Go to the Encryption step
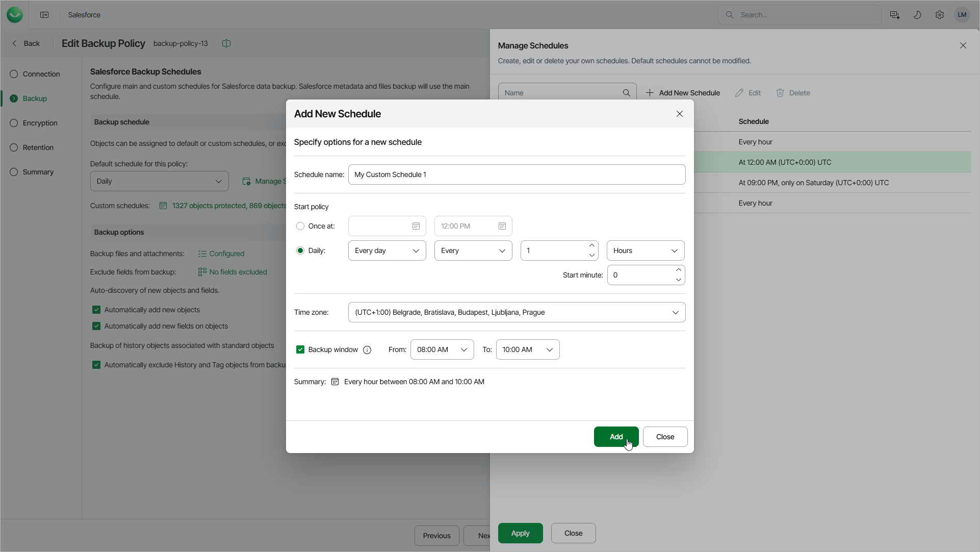The image size is (980, 552). pyautogui.click(x=40, y=123)
